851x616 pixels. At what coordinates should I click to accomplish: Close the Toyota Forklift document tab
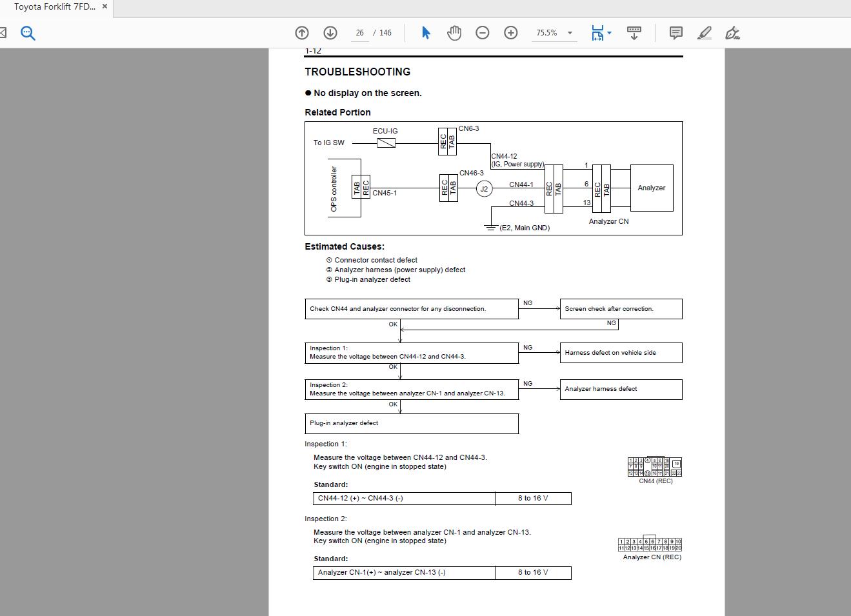point(105,6)
